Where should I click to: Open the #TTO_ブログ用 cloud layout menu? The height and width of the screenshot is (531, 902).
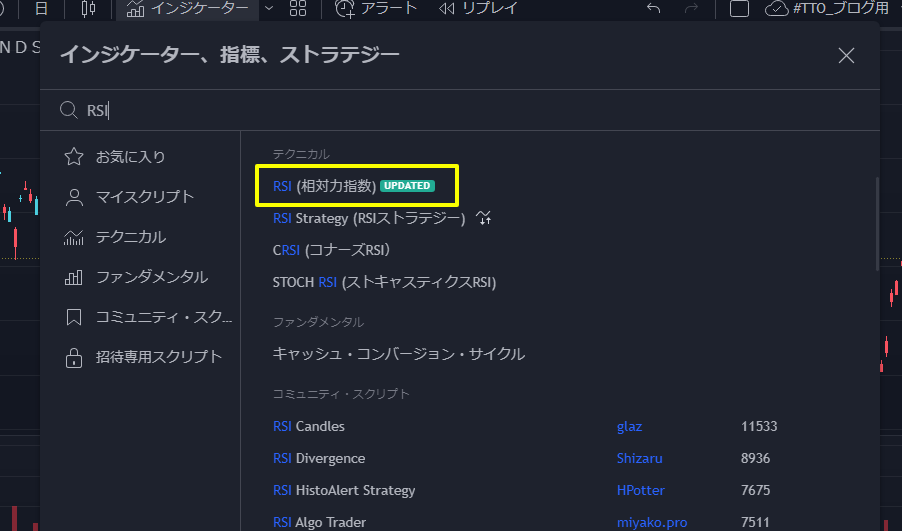pyautogui.click(x=827, y=9)
